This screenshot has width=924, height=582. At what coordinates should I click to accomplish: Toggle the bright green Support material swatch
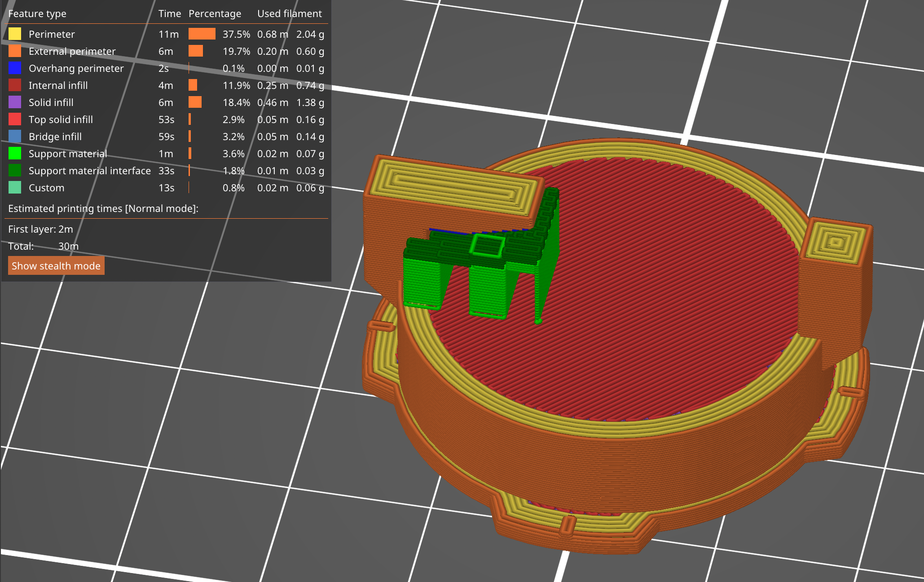[15, 154]
